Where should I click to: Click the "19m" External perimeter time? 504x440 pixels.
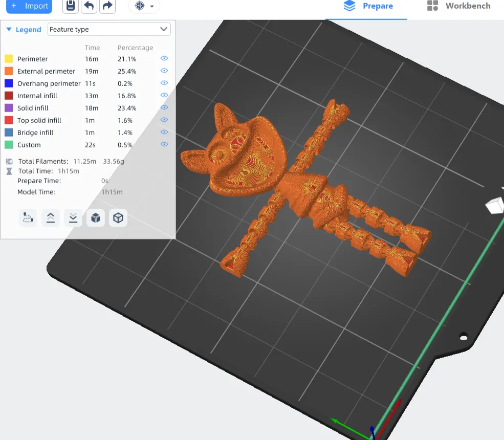(92, 71)
